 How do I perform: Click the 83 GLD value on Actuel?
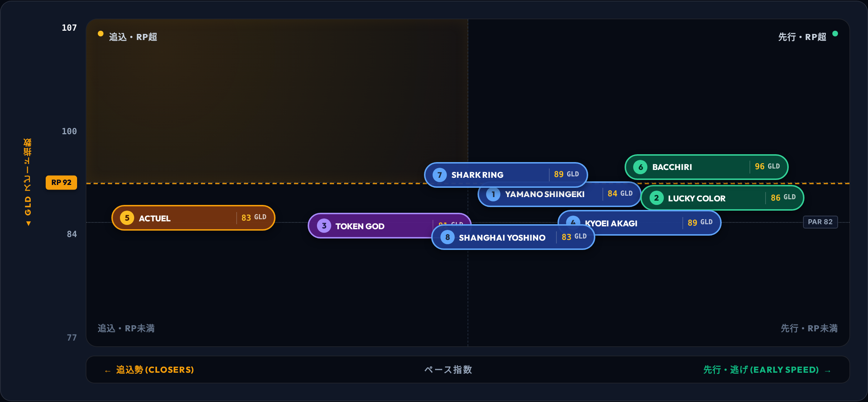tap(254, 217)
